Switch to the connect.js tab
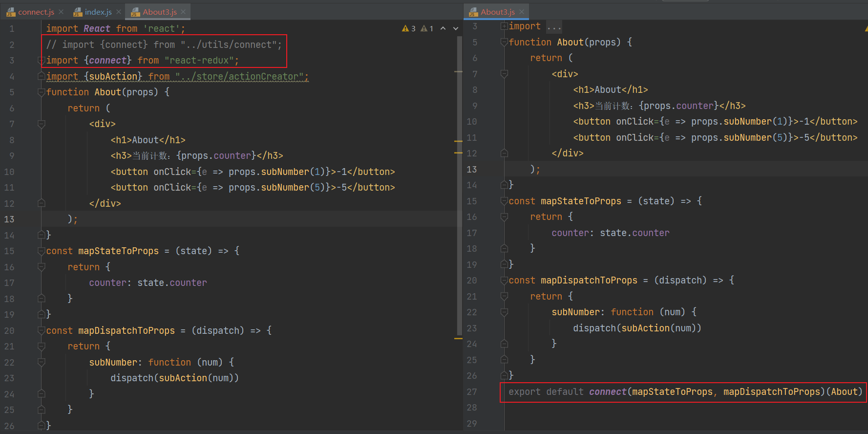Screen dimensions: 868x434 coord(36,12)
